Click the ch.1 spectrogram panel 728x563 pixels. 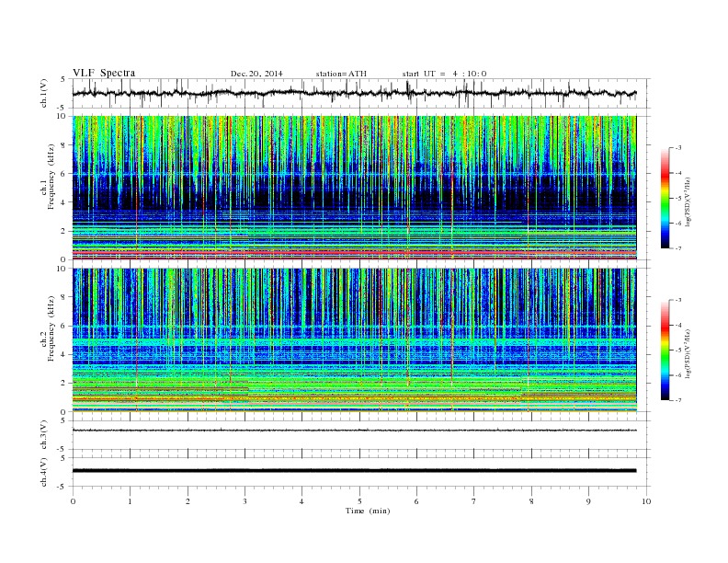click(x=354, y=188)
